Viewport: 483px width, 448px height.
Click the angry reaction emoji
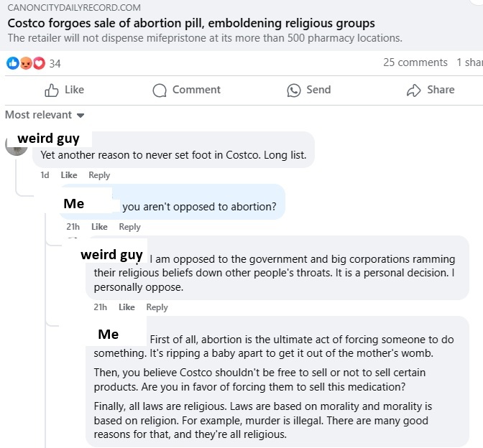click(x=25, y=63)
